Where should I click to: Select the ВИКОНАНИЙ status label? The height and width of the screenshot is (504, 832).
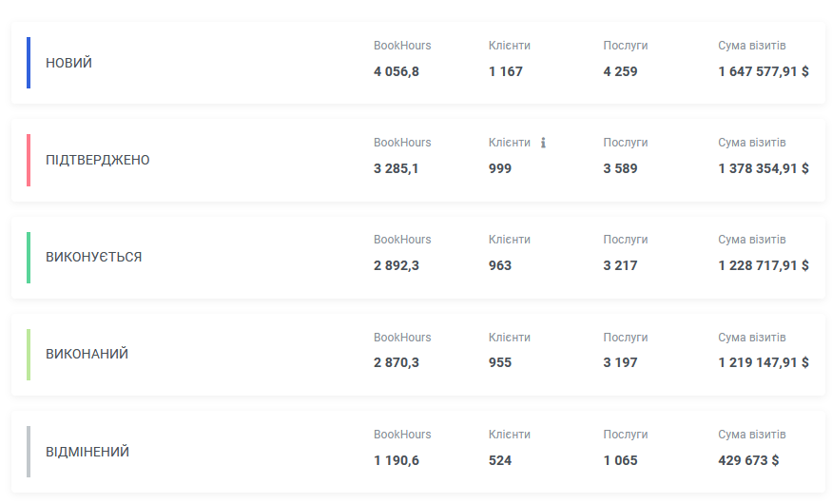click(87, 354)
